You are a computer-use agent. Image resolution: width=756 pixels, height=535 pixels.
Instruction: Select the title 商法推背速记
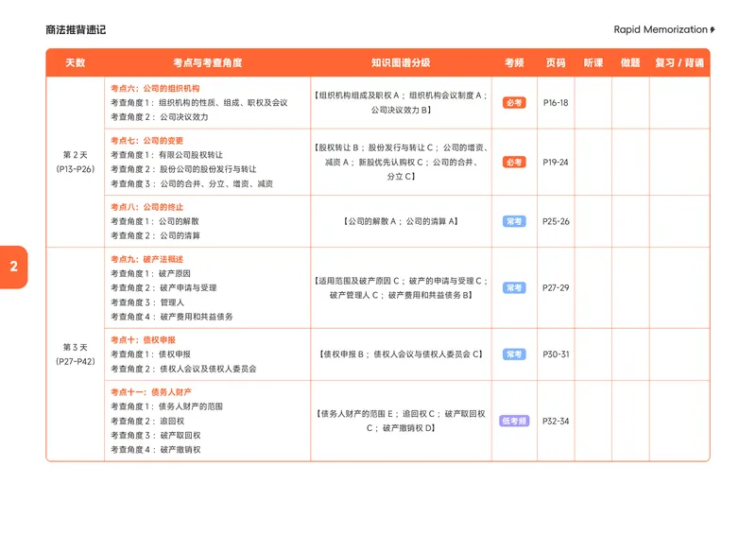(x=76, y=30)
